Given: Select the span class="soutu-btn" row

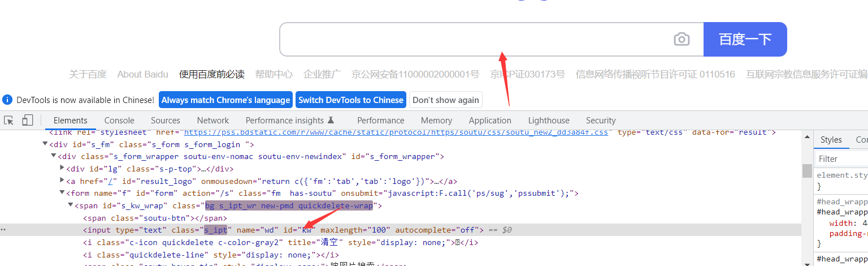Looking at the screenshot, I should 155,218.
